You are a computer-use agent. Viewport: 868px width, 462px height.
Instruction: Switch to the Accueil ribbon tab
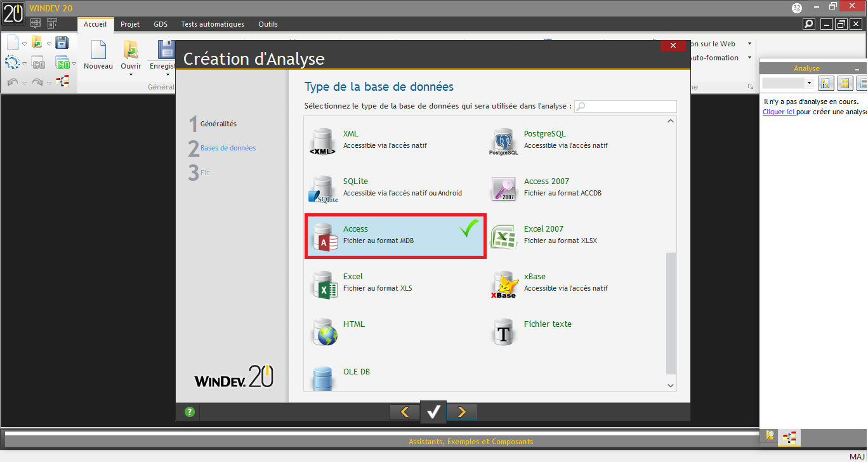[x=95, y=24]
